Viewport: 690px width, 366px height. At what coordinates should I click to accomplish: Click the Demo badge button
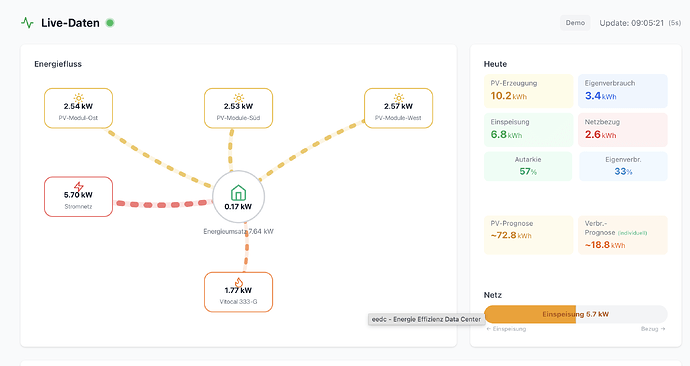[575, 23]
